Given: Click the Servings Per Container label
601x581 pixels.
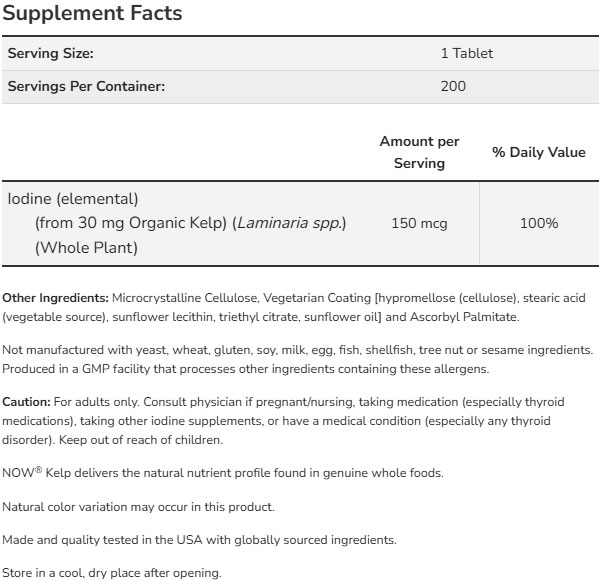Looking at the screenshot, I should pos(86,86).
